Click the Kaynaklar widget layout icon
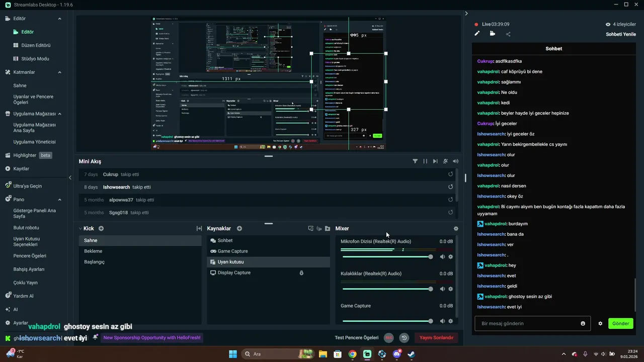Viewport: 644px width, 362px height. [x=310, y=228]
